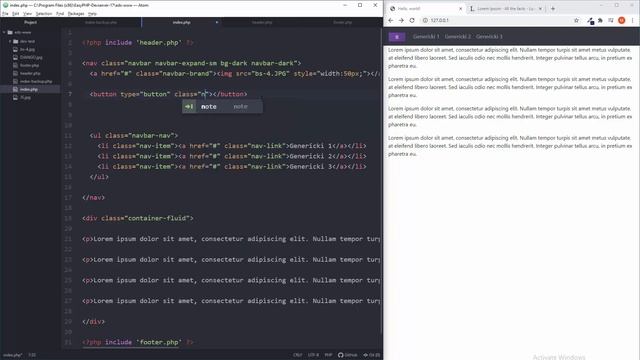Open index-backup.php in the tree view

click(36, 82)
